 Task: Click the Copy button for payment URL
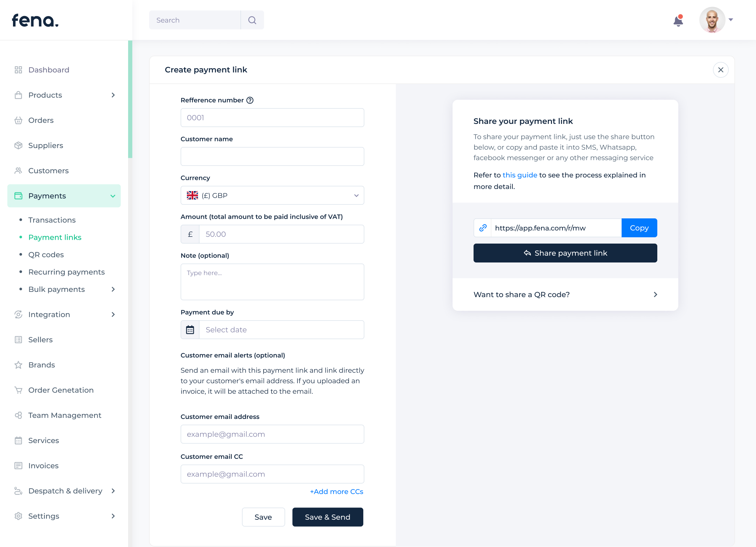[639, 228]
